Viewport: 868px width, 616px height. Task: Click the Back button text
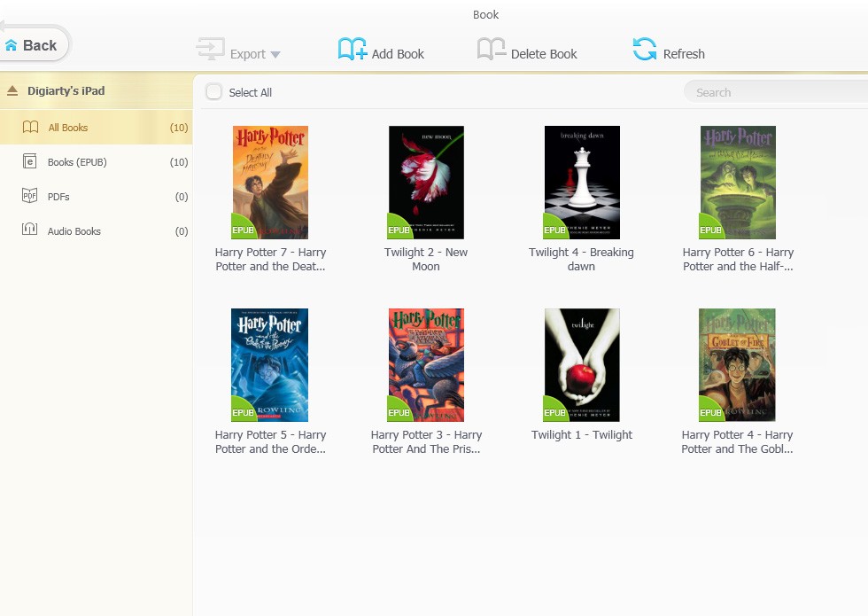[40, 45]
